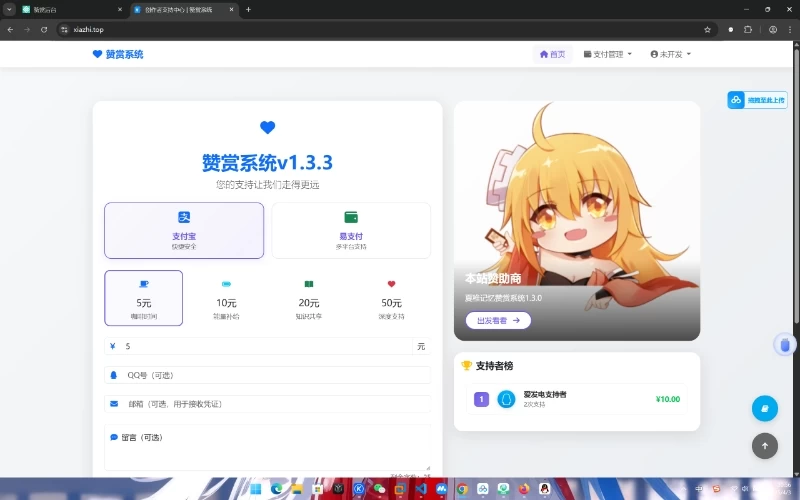Open the blue floating book button
The image size is (800, 500).
click(764, 408)
